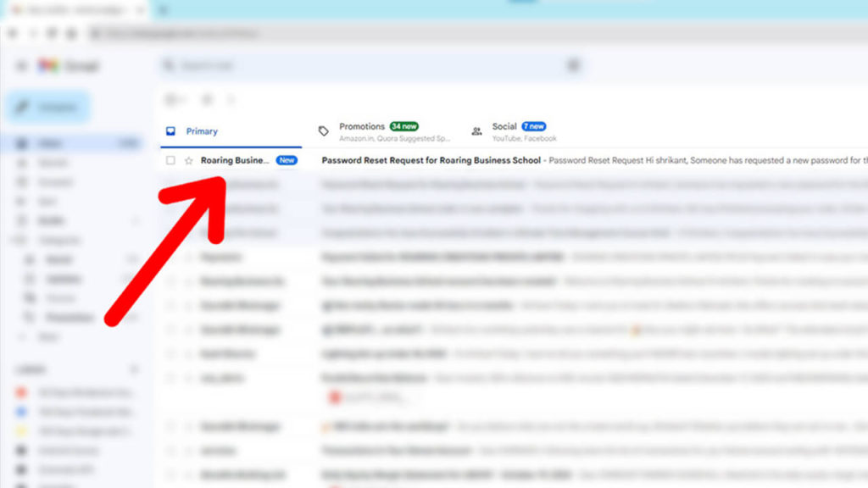Create a new label with the plus icon

133,369
